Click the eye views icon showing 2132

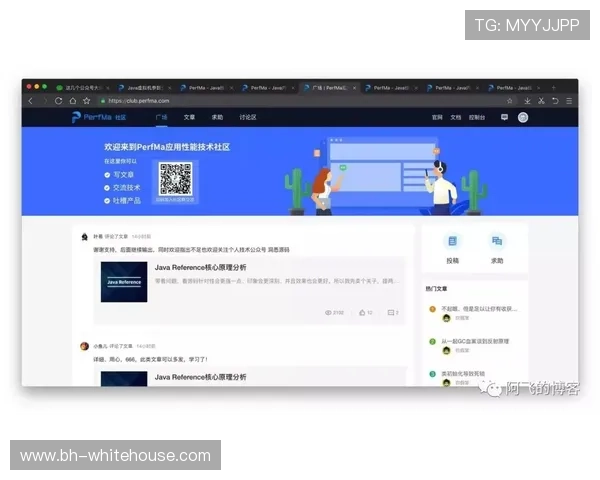328,313
